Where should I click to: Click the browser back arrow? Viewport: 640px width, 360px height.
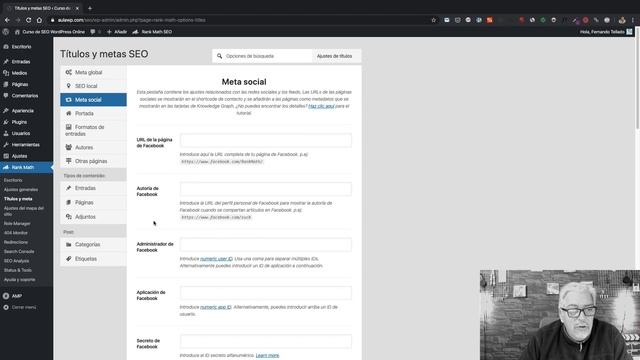tap(7, 20)
